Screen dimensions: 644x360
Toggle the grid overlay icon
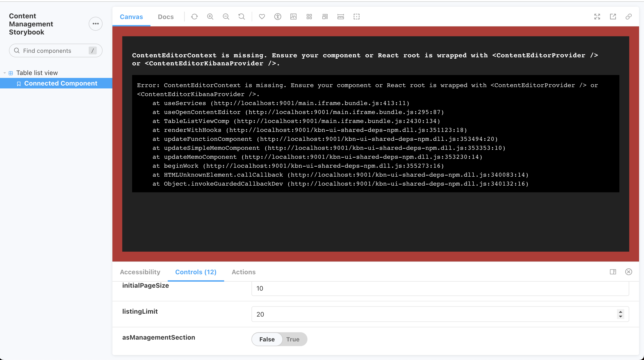(x=309, y=17)
